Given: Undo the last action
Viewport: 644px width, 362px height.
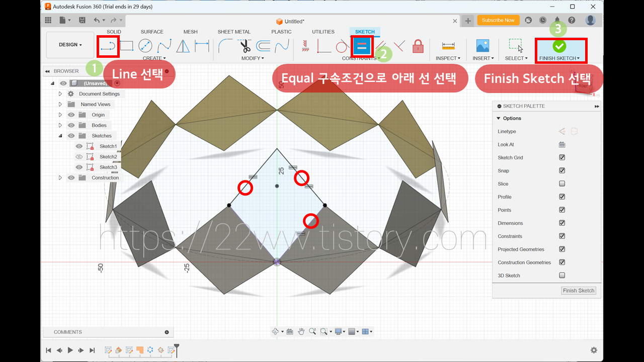Looking at the screenshot, I should click(x=97, y=20).
